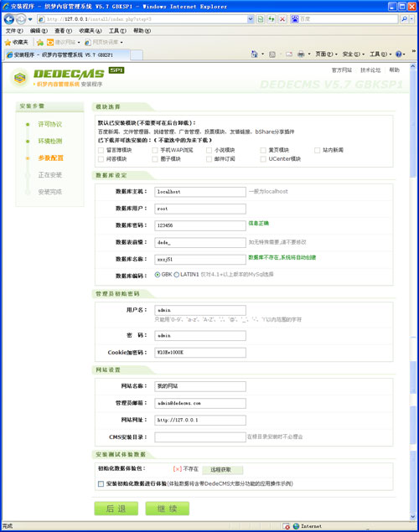This screenshot has height=532, width=419.
Task: Open the 安全(S) command bar dropdown
Action: click(x=354, y=54)
